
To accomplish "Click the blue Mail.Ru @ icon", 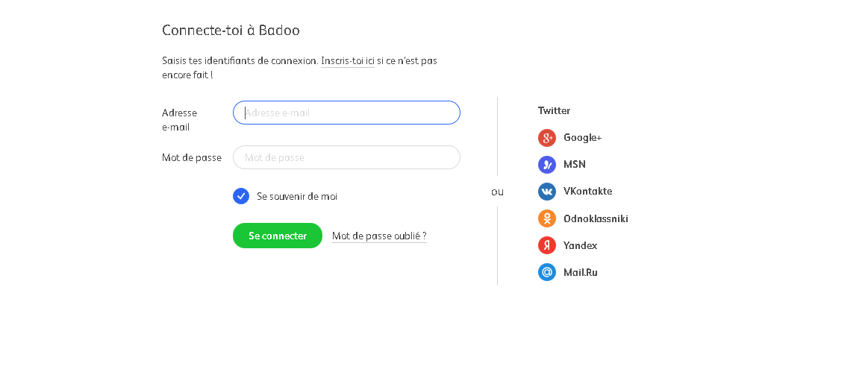I will tap(547, 272).
